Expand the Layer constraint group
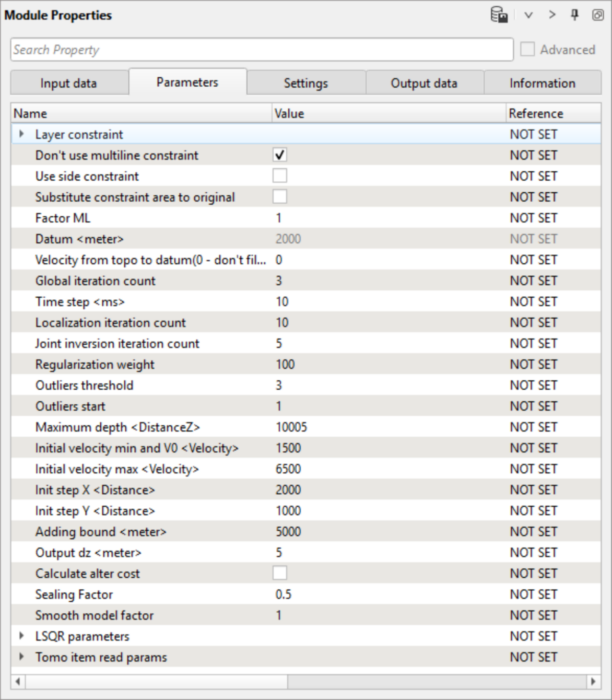 click(21, 134)
